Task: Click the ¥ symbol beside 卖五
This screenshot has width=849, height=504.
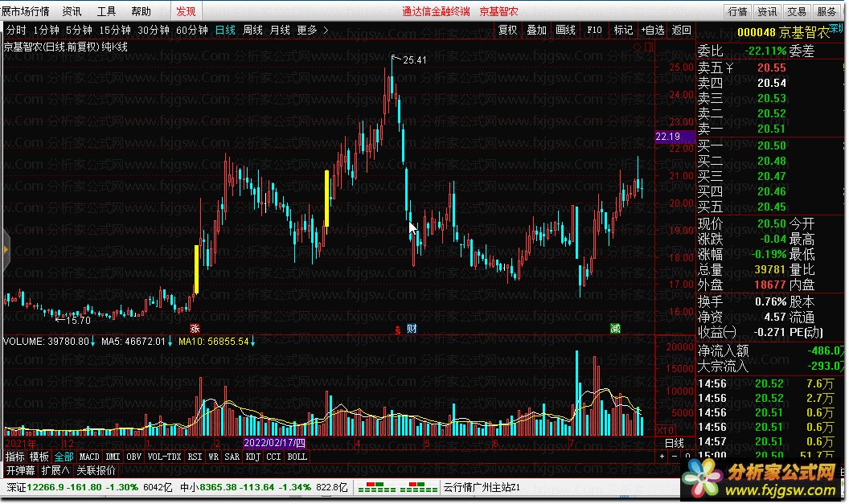Action: [x=729, y=68]
